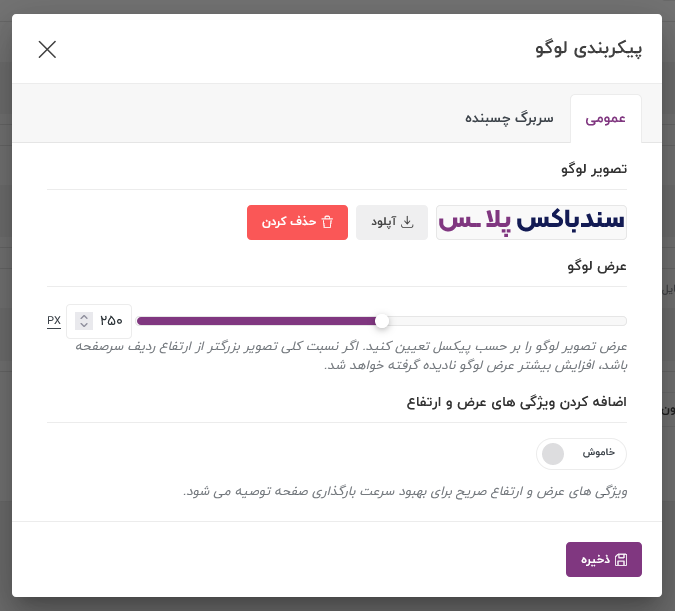This screenshot has width=675, height=611.
Task: Click the purple filled part of the width slider
Action: tap(256, 321)
